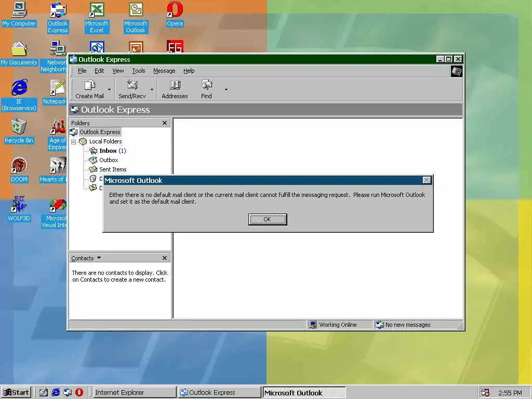The height and width of the screenshot is (399, 532).
Task: Open the Tools menu
Action: [138, 71]
